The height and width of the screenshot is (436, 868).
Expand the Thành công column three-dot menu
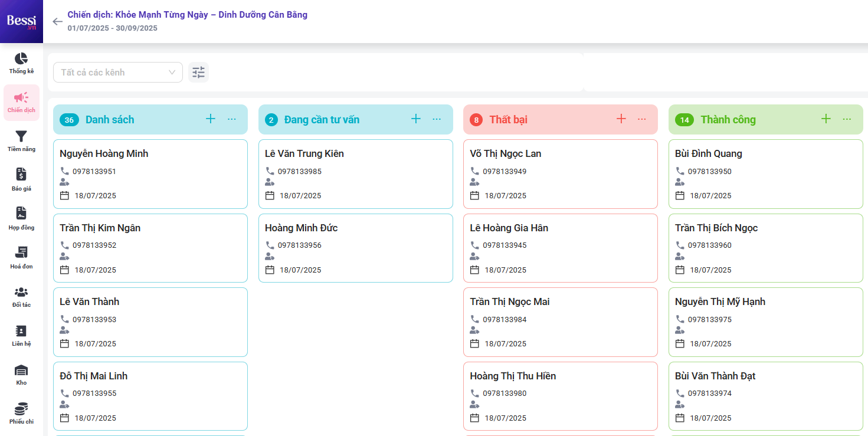[x=847, y=119]
